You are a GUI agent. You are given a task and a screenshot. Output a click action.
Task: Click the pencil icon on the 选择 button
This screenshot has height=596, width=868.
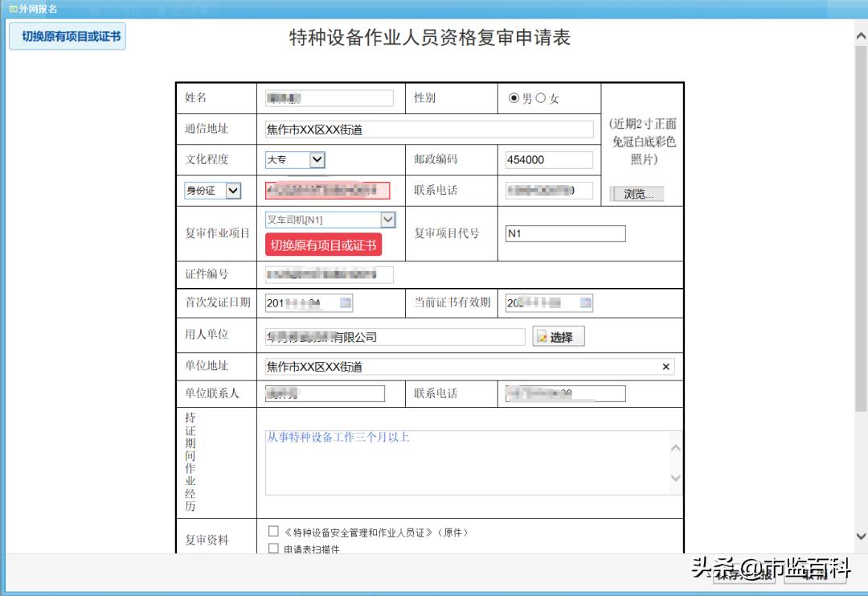[542, 336]
